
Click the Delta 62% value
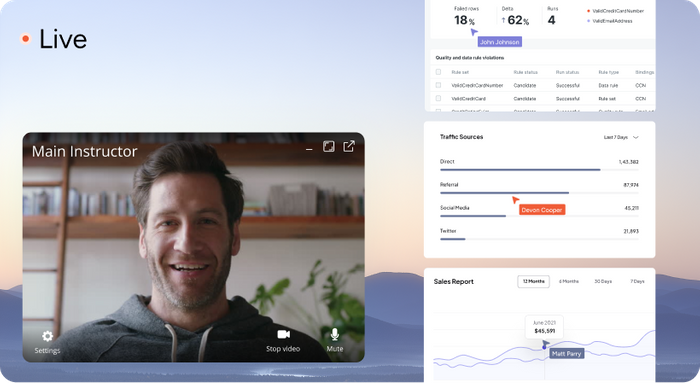(518, 20)
